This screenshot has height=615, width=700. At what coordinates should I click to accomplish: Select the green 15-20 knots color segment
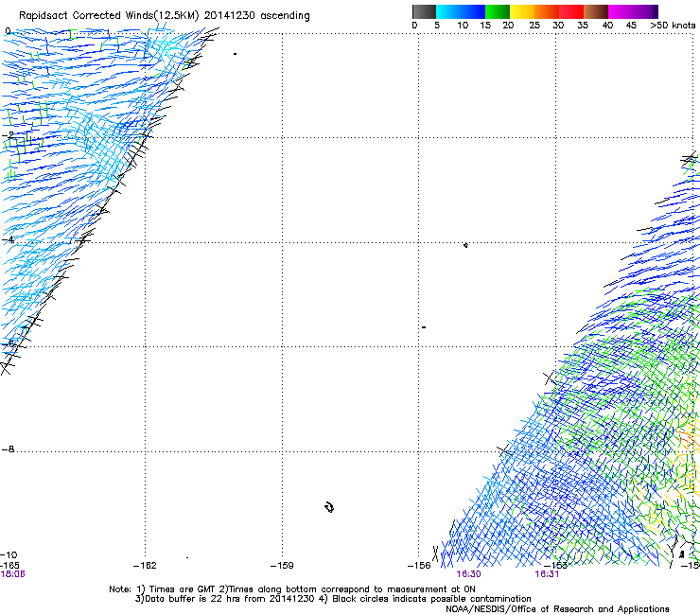498,11
